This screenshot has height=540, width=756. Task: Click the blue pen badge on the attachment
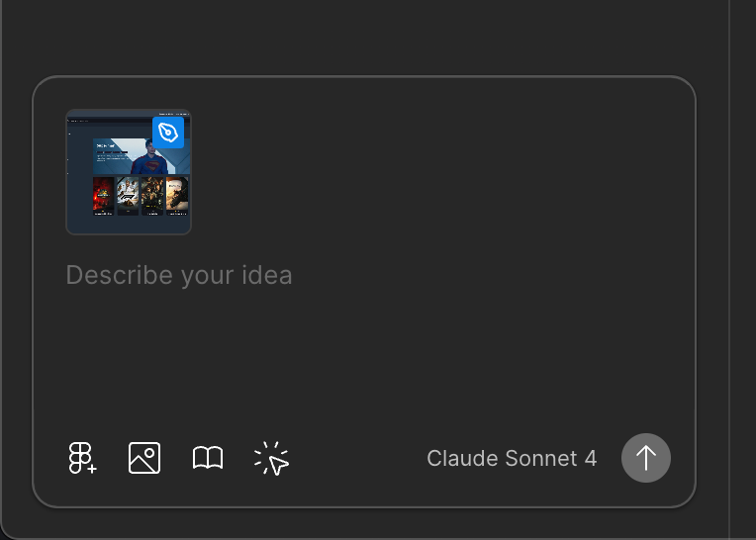tap(168, 133)
